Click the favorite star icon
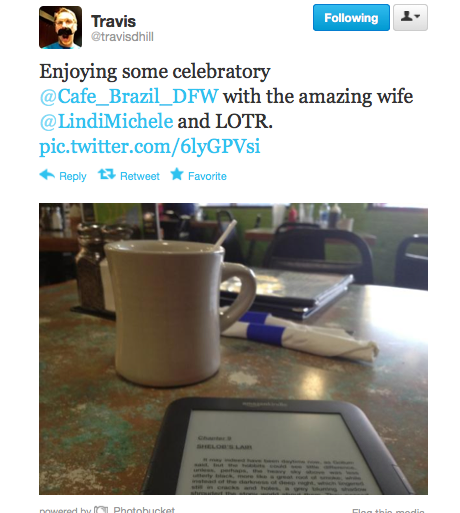Viewport: 460px width, 513px height. coord(177,174)
